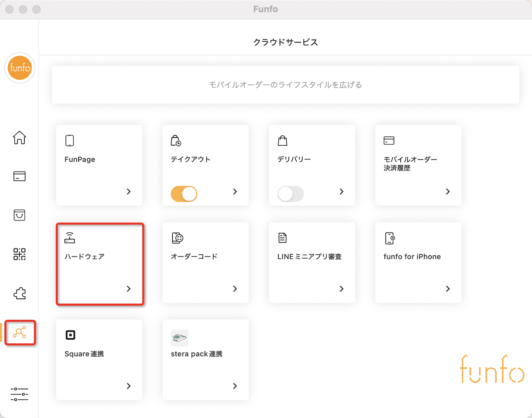Open the オーダーコード label
532x418 pixels.
point(194,257)
